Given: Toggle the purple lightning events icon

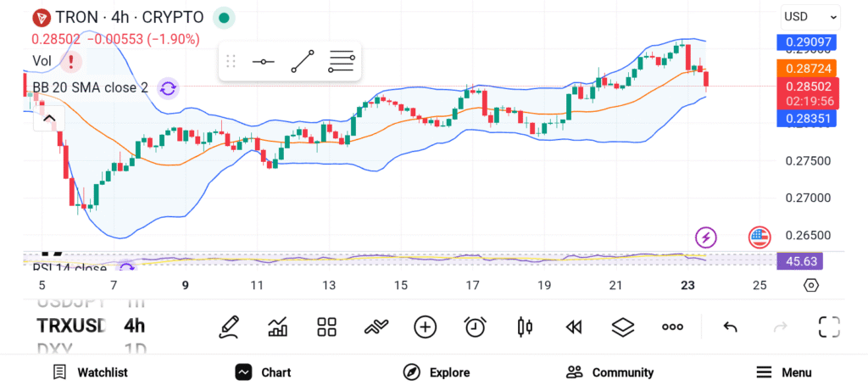Looking at the screenshot, I should tap(706, 237).
